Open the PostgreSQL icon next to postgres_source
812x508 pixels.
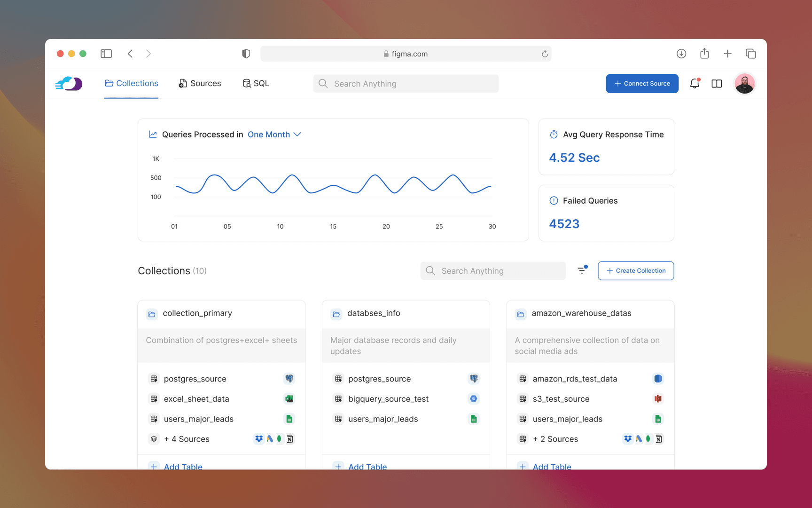coord(289,378)
